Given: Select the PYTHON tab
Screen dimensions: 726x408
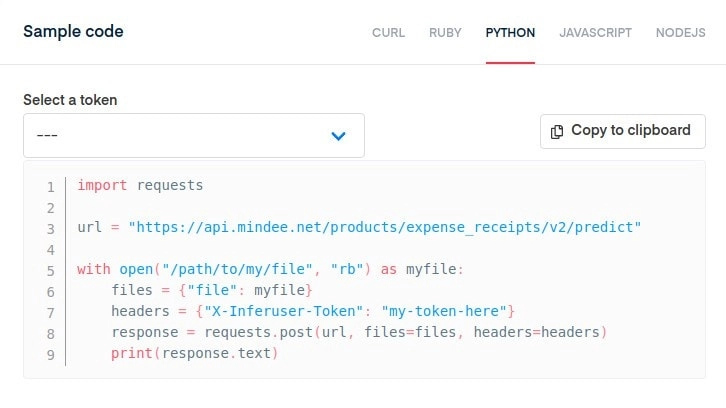Looking at the screenshot, I should 510,33.
